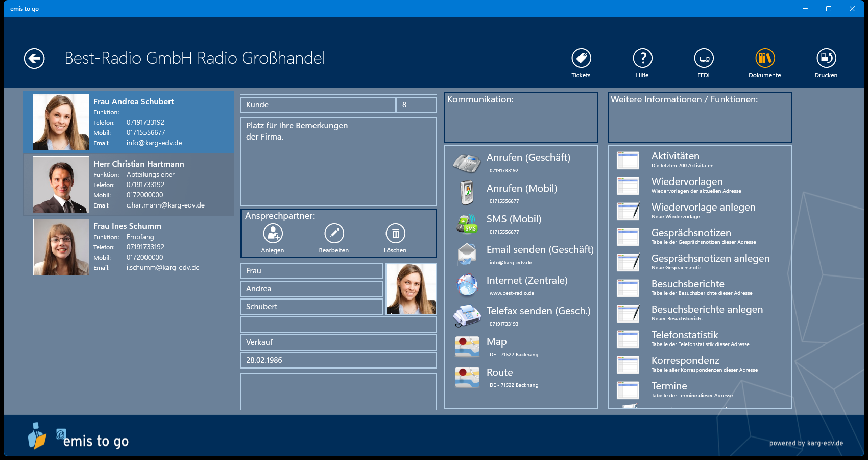The image size is (868, 460).
Task: Open the Gesprächsnotizen link
Action: [x=691, y=233]
